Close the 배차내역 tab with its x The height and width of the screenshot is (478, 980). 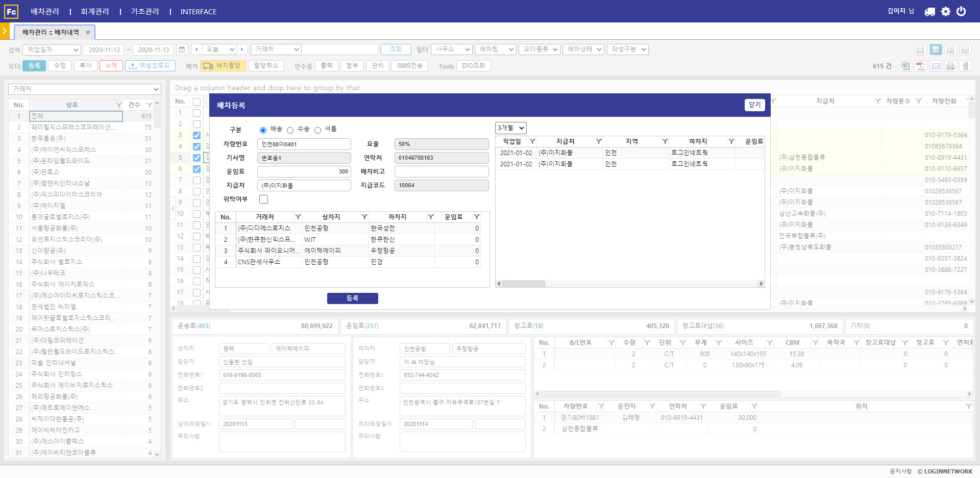(88, 32)
